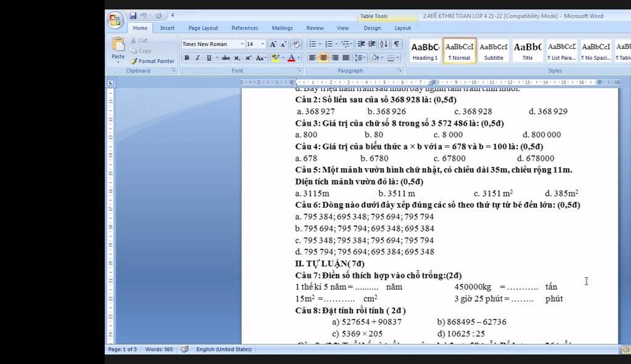Justify the text
631x364 pixels.
pyautogui.click(x=346, y=58)
